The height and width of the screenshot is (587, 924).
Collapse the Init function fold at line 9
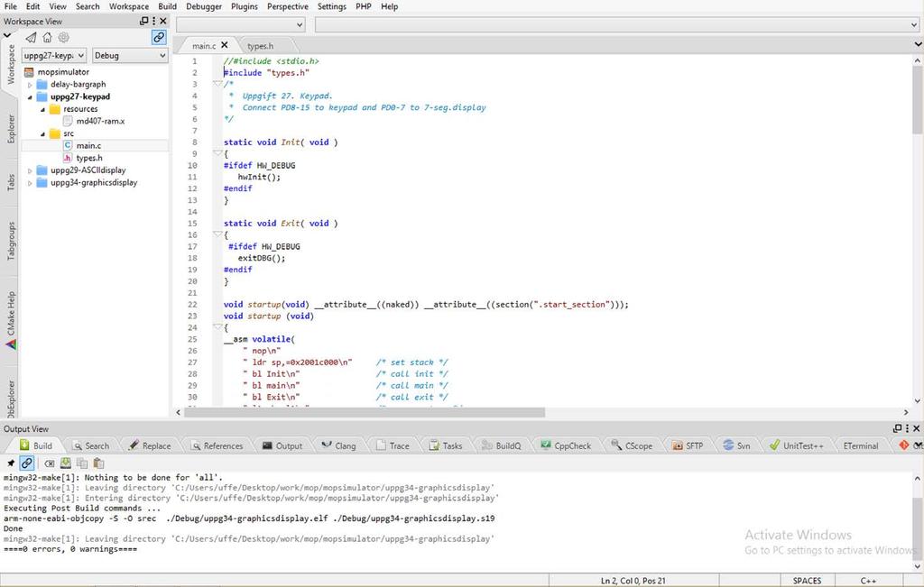(x=217, y=153)
